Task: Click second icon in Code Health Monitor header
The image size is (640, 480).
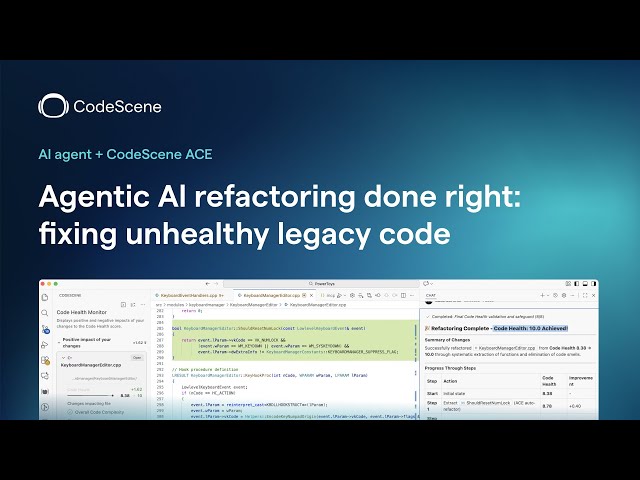Action: 133,305
